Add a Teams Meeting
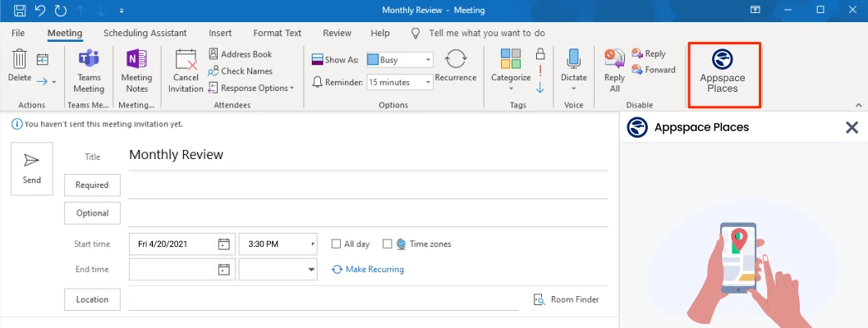Screen dimensions: 868x328 89,71
